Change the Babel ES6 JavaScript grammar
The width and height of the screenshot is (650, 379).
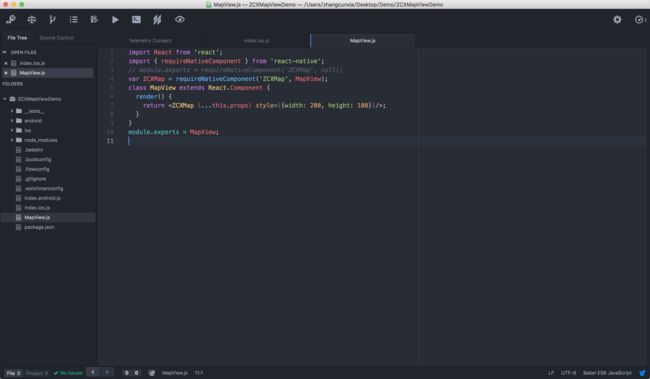pyautogui.click(x=607, y=373)
